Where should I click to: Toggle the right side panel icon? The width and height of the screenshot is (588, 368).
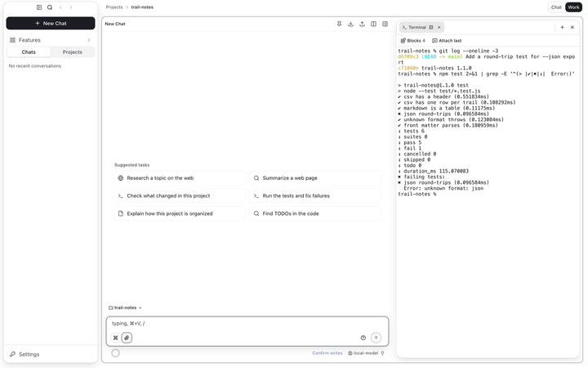385,24
